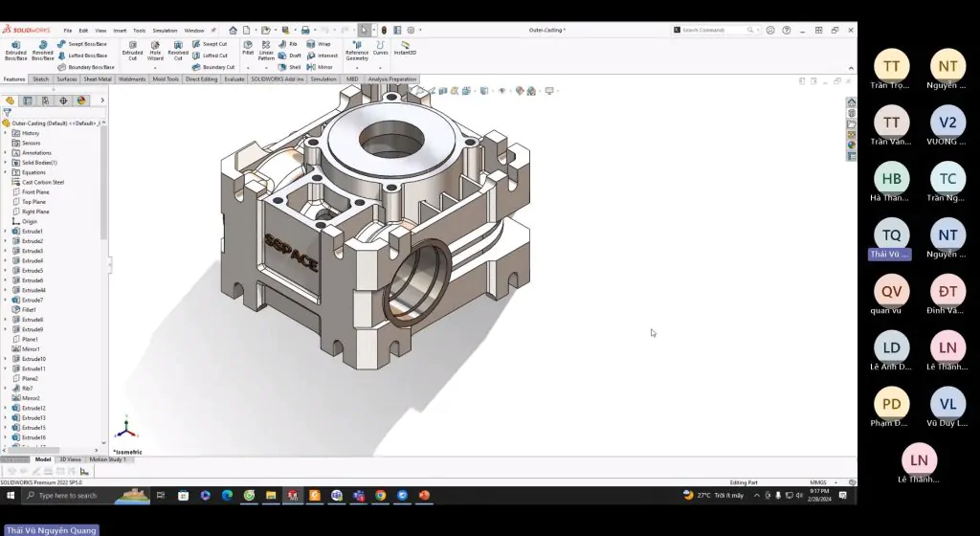980x536 pixels.
Task: Click the Home icon in quick toolbar
Action: coord(233,30)
